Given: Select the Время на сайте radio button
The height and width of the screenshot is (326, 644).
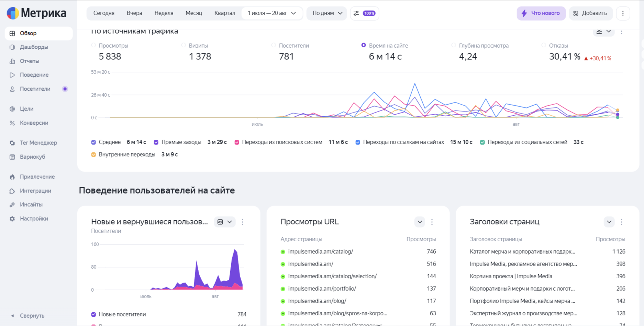Looking at the screenshot, I should click(x=364, y=45).
